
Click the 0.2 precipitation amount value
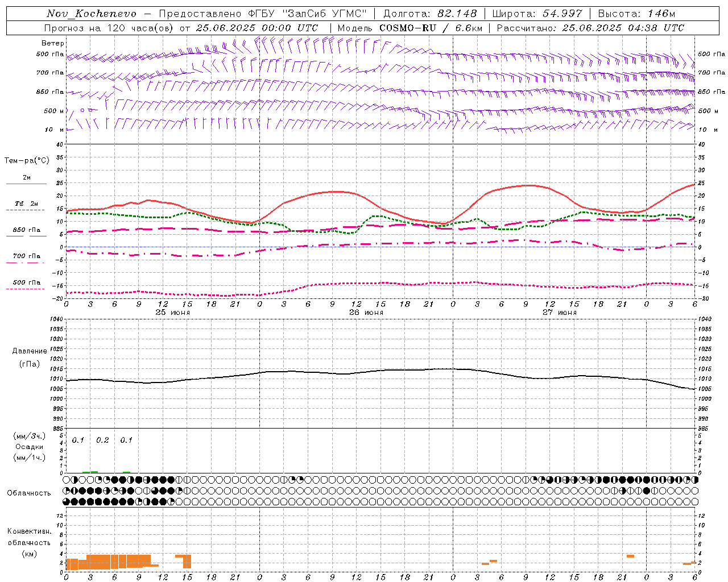[102, 440]
